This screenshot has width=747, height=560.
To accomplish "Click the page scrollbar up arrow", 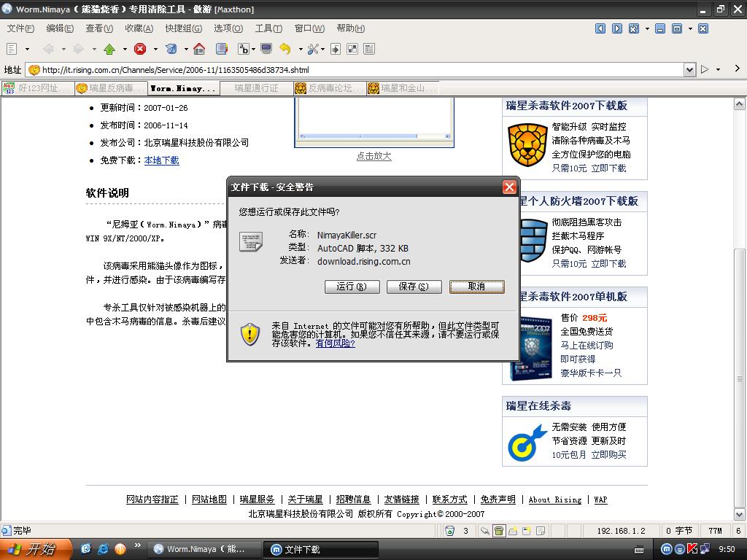I will pyautogui.click(x=739, y=104).
